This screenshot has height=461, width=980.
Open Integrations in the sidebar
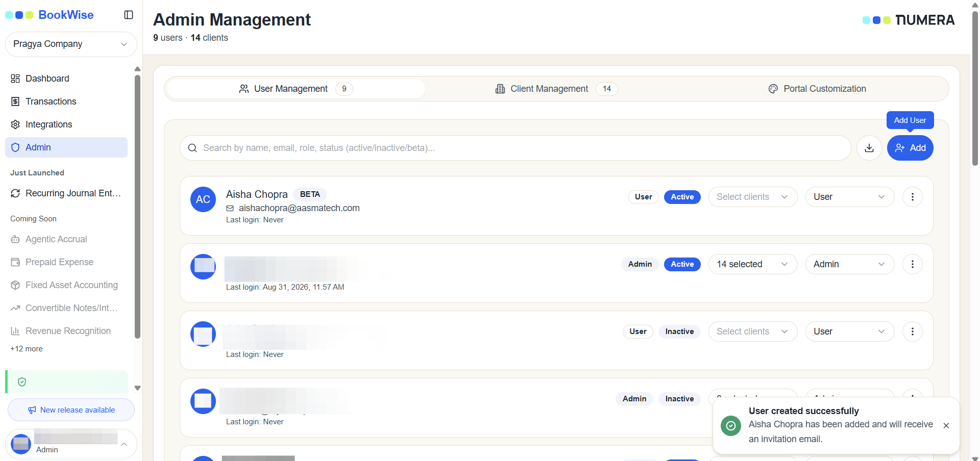[x=66, y=124]
